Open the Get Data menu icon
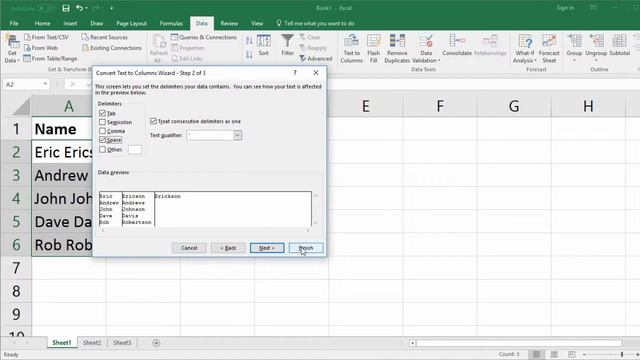Image resolution: width=640 pixels, height=360 pixels. 11,49
